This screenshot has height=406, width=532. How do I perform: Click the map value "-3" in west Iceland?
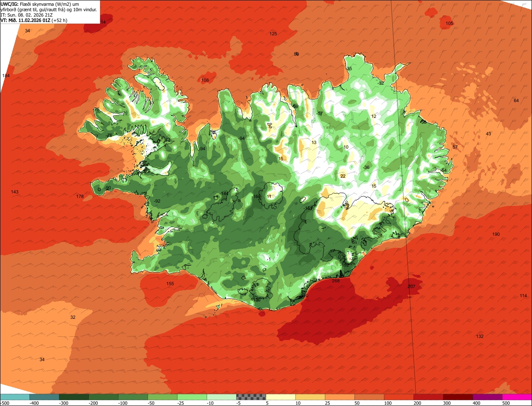212,223
